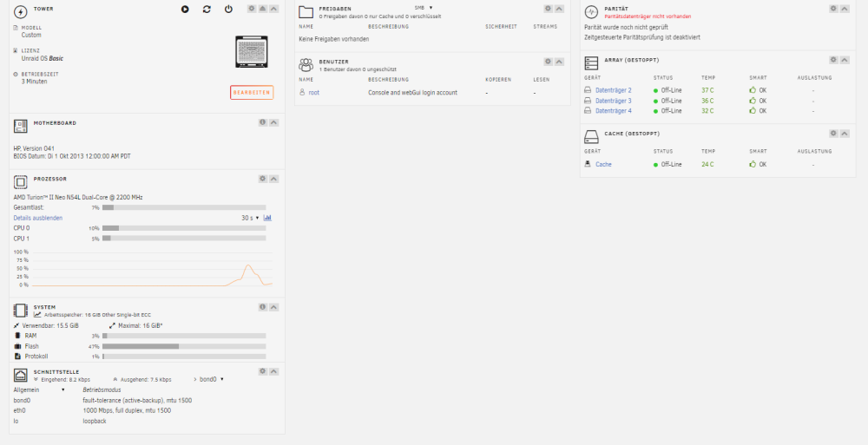Collapse the Cache panel
The height and width of the screenshot is (445, 868).
coord(845,134)
